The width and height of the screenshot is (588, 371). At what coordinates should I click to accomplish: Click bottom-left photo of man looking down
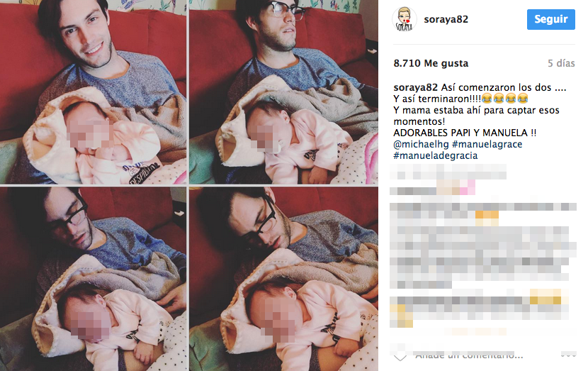(93, 279)
